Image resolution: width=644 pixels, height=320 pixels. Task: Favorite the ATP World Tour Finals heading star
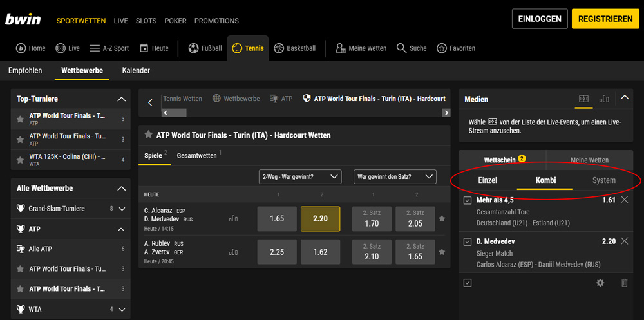[149, 135]
